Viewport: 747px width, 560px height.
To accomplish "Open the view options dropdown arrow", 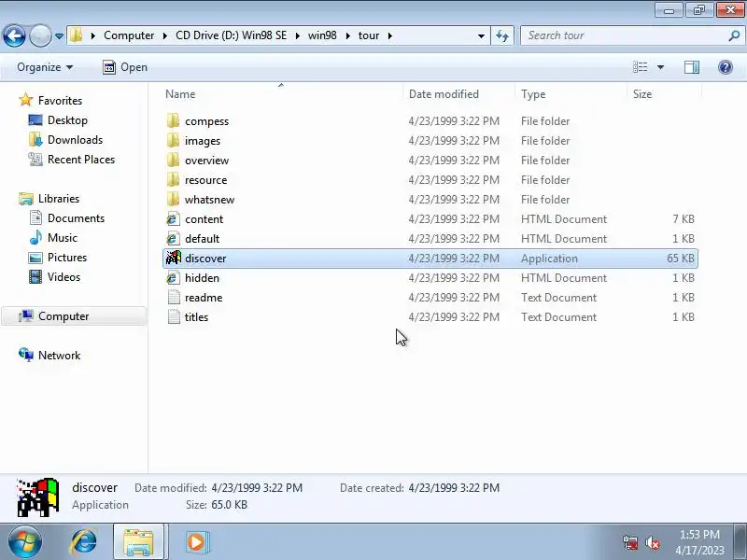I will point(661,67).
